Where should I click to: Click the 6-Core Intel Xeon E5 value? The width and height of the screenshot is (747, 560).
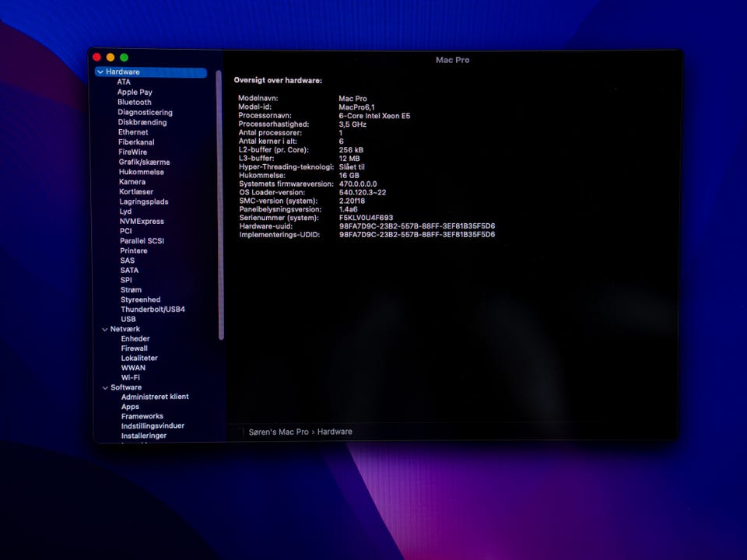pyautogui.click(x=374, y=116)
